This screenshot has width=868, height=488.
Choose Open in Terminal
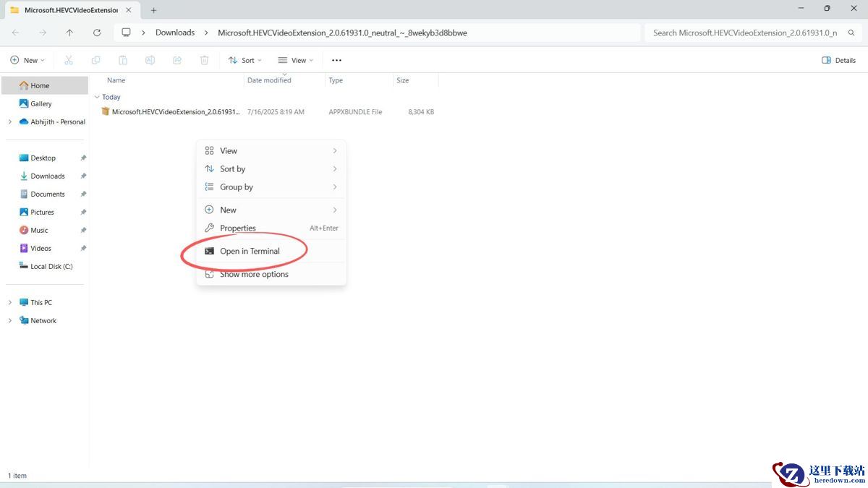coord(271,251)
